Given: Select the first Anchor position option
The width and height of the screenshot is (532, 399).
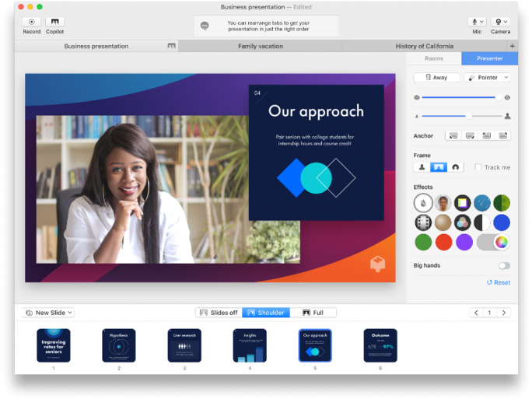Looking at the screenshot, I should [x=453, y=135].
